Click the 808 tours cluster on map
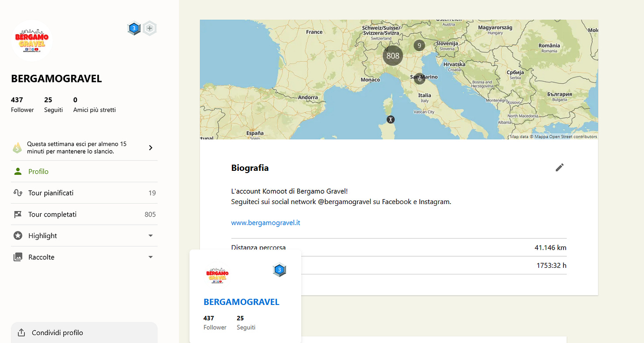 pyautogui.click(x=392, y=56)
